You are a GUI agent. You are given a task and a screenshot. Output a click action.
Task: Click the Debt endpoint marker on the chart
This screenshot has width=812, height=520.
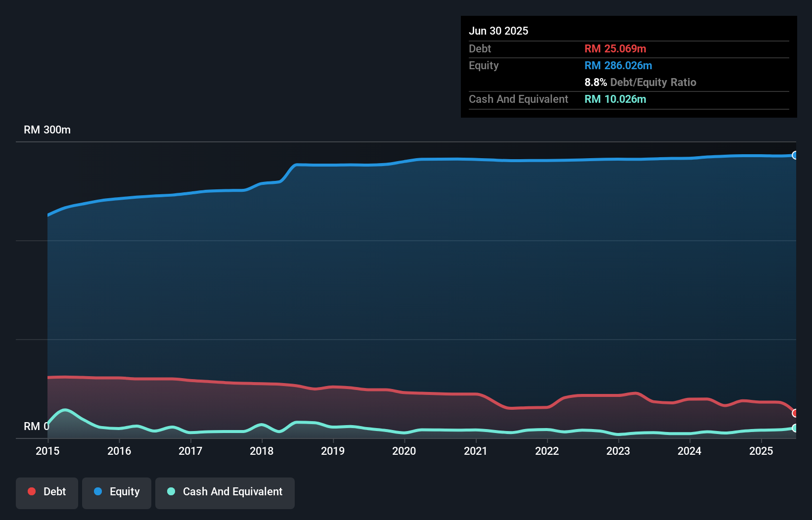tap(795, 413)
